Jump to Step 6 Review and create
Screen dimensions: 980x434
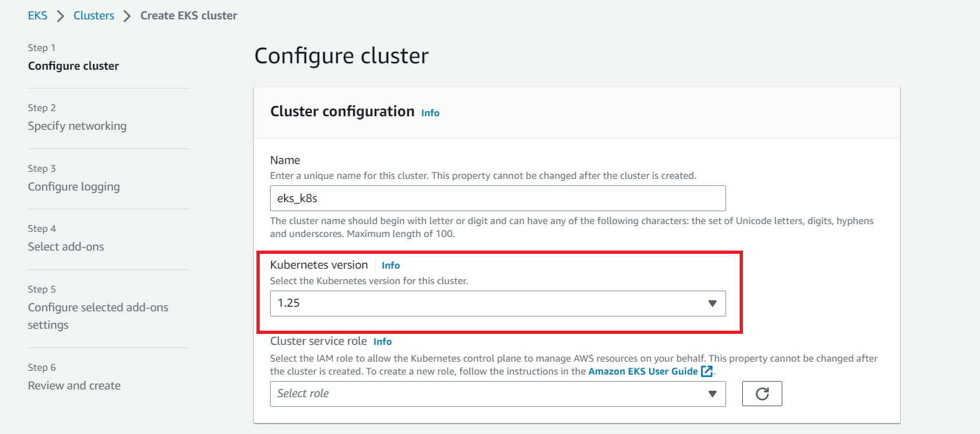74,385
